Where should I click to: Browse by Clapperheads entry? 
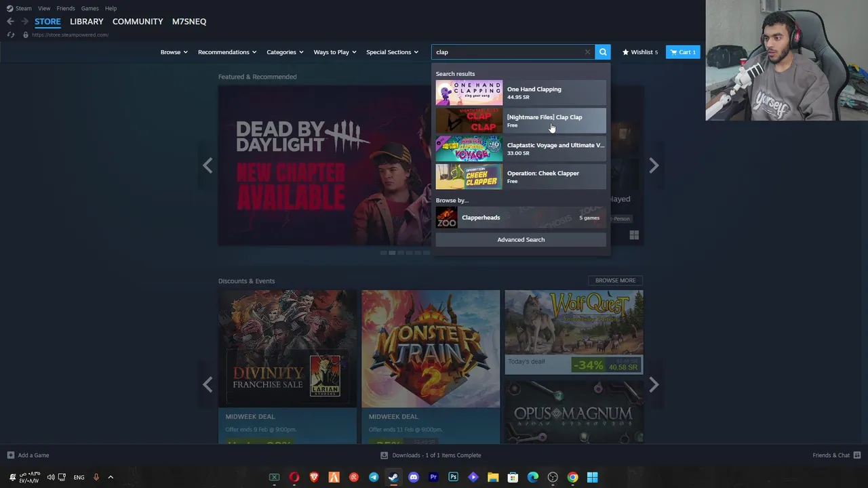tap(521, 218)
